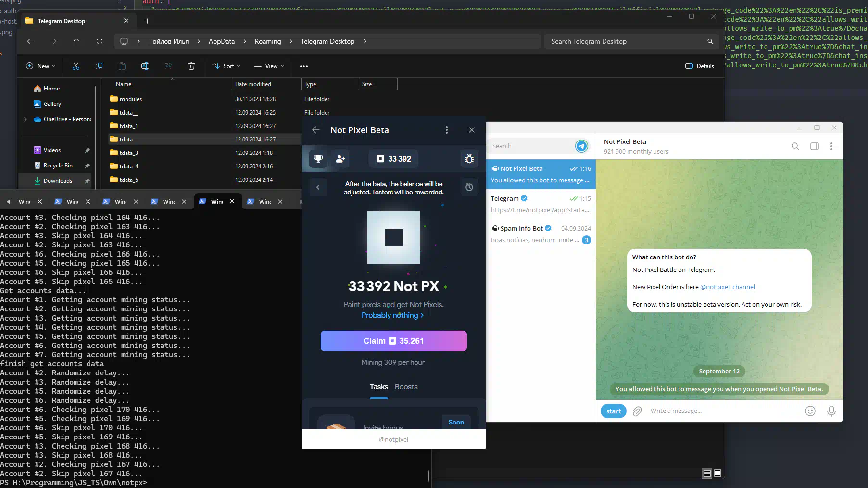Screen dimensions: 868x488
Task: Open the Sort dropdown in File Explorer
Action: 226,66
